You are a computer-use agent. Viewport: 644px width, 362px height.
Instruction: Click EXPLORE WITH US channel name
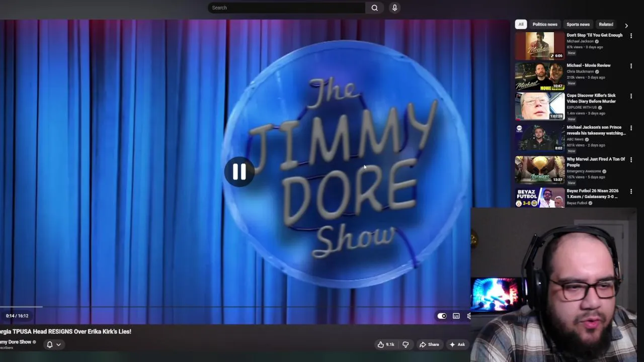582,108
